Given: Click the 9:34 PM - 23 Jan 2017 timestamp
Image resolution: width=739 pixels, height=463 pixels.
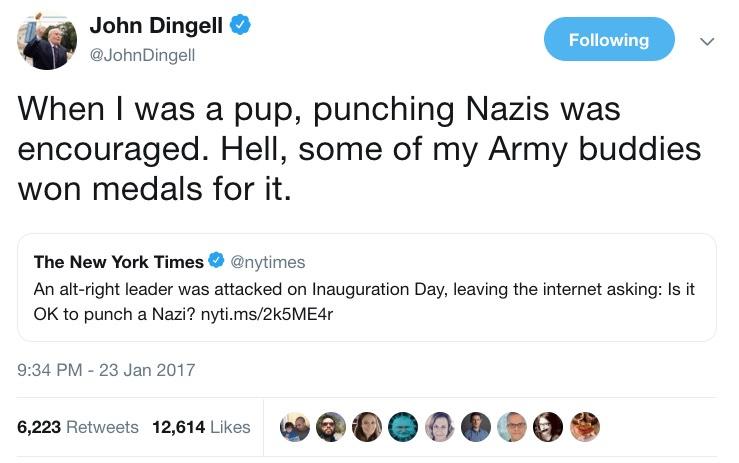Looking at the screenshot, I should [107, 370].
